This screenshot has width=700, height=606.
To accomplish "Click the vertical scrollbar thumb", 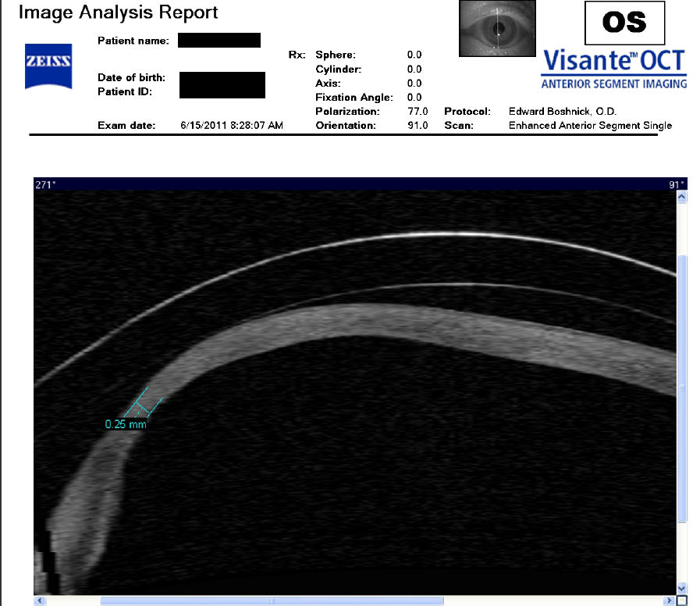I will click(x=681, y=387).
